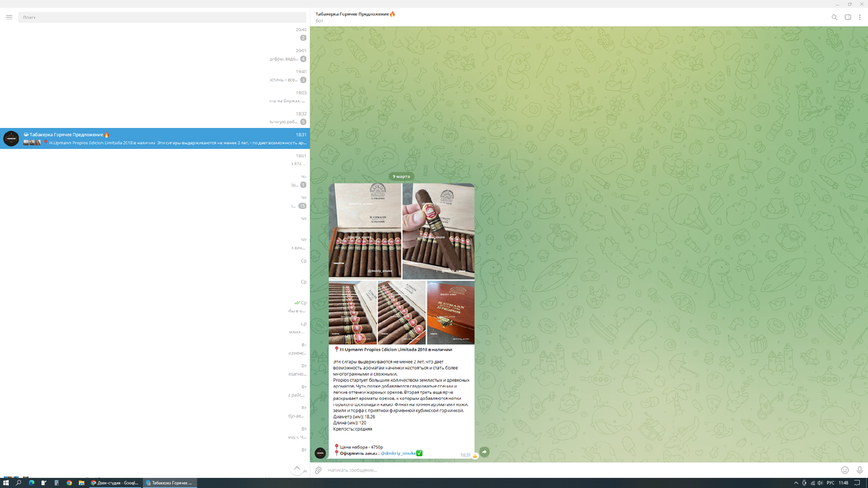Open the top-left cigar box photo
The image size is (868, 488).
pyautogui.click(x=365, y=231)
